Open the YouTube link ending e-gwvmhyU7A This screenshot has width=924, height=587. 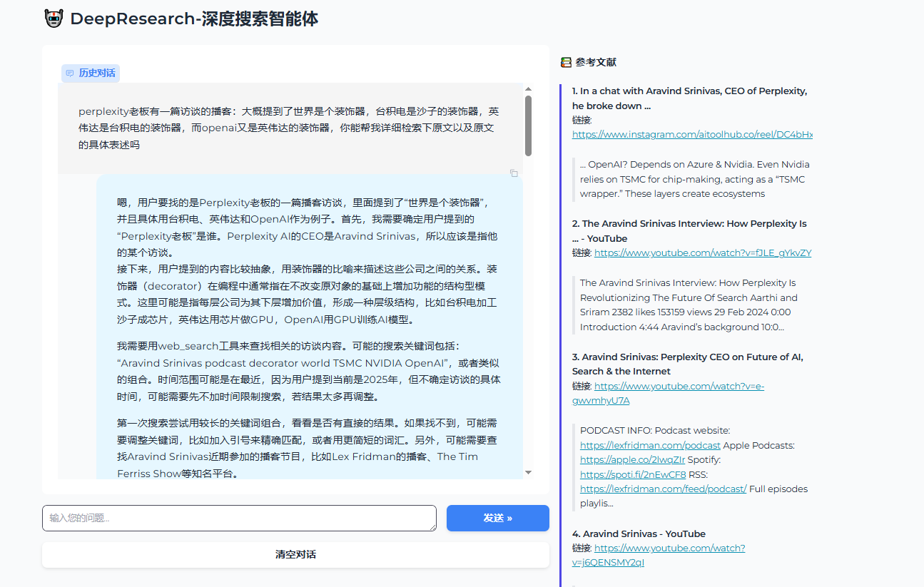pyautogui.click(x=668, y=393)
